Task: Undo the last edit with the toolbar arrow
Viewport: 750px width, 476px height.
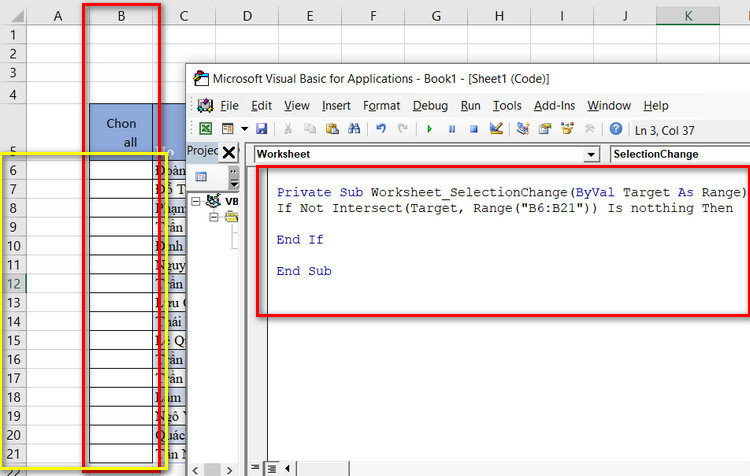Action: [381, 129]
